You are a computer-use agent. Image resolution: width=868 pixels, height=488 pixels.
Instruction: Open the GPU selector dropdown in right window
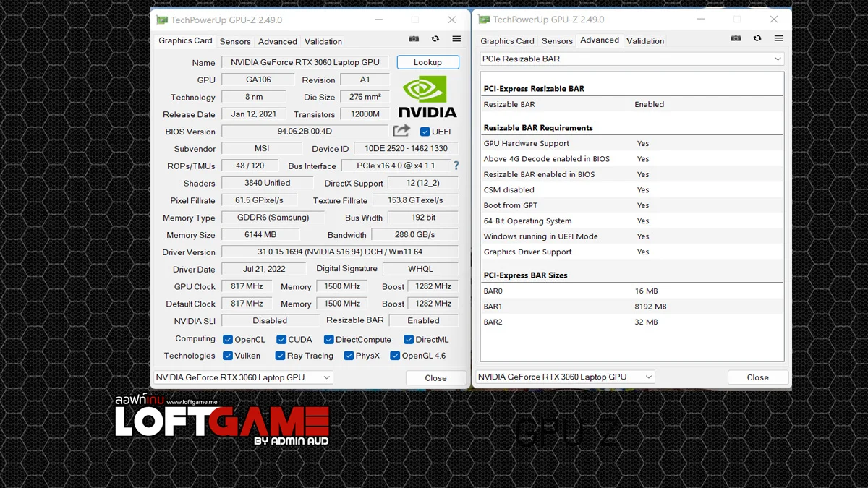click(x=565, y=377)
